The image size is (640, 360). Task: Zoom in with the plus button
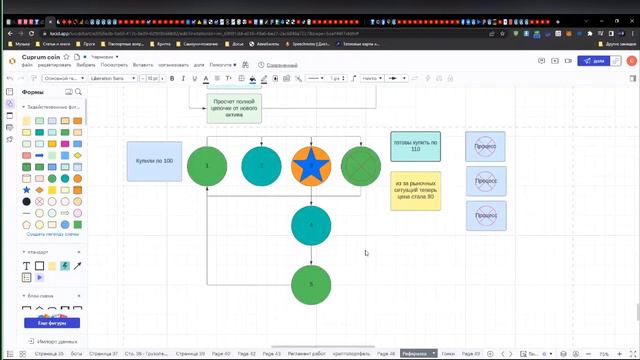619,354
